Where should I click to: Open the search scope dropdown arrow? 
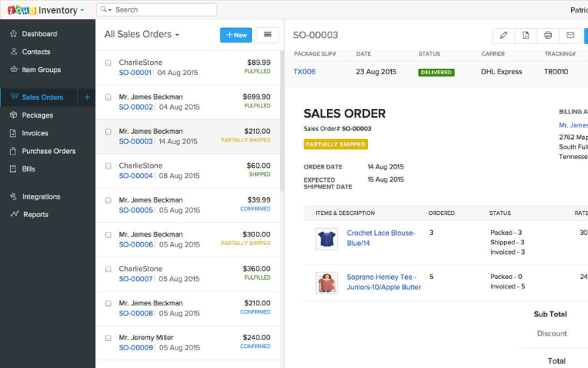point(110,10)
